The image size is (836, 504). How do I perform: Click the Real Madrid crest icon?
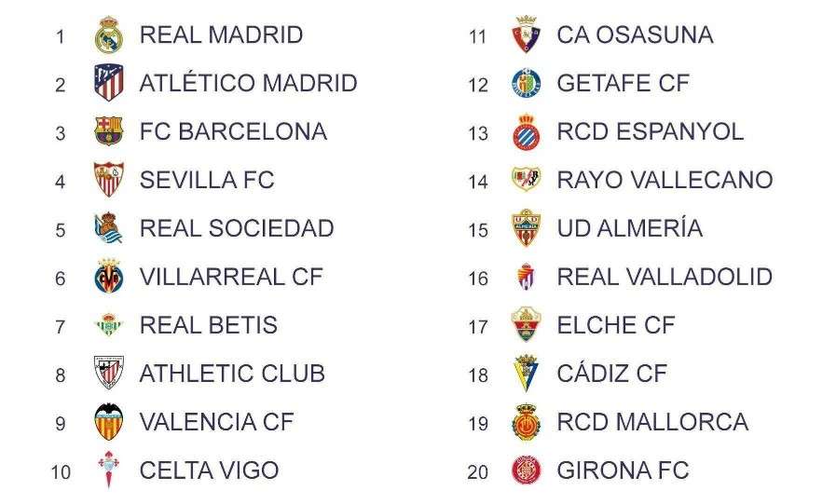(x=108, y=35)
